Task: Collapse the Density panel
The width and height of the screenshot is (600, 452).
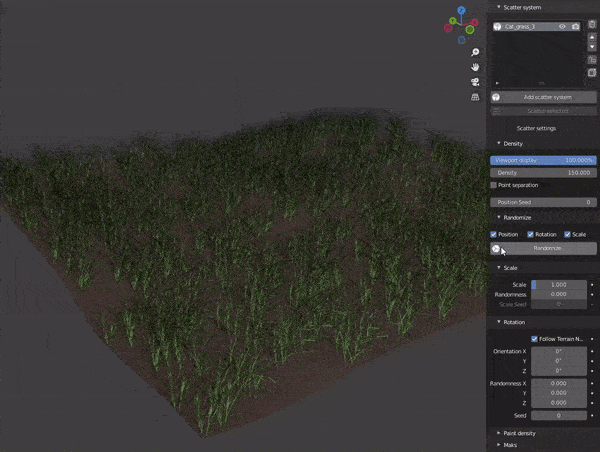Action: (499, 143)
